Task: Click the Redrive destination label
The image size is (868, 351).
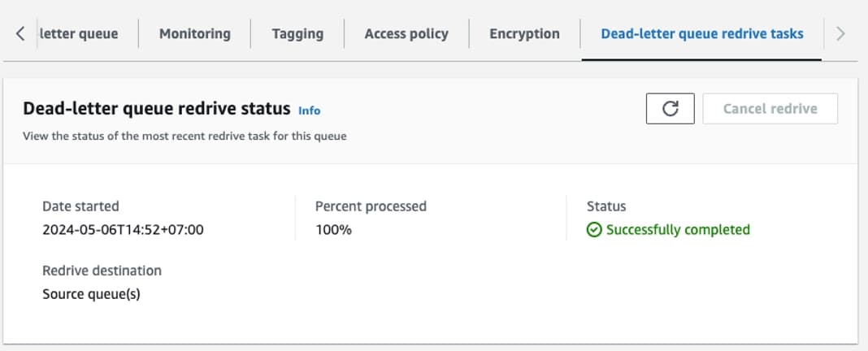Action: coord(102,271)
